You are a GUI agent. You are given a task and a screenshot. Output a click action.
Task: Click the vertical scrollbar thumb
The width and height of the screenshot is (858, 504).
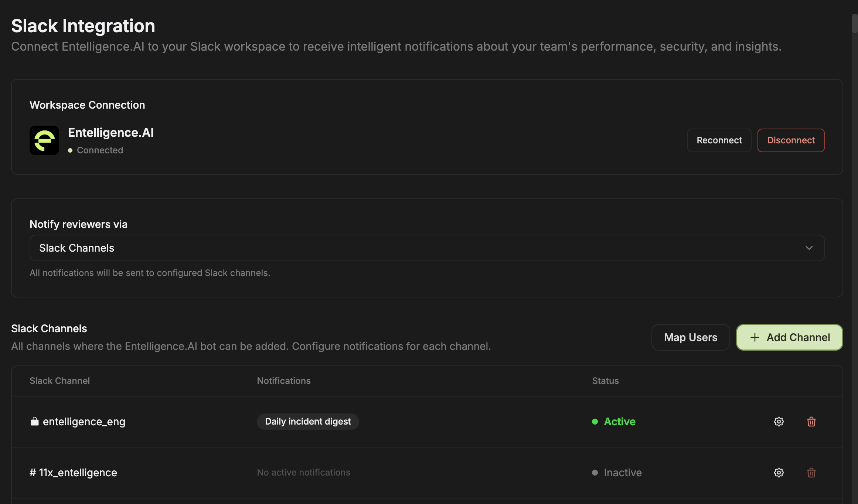(x=855, y=24)
